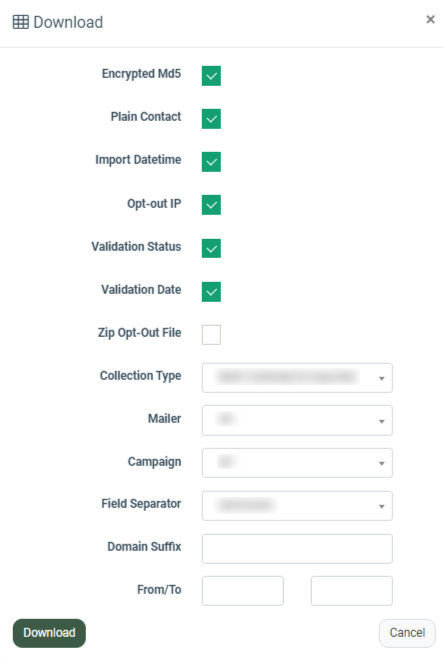The width and height of the screenshot is (444, 659).
Task: Choose a Field Separator from the dropdown
Action: pyautogui.click(x=297, y=506)
